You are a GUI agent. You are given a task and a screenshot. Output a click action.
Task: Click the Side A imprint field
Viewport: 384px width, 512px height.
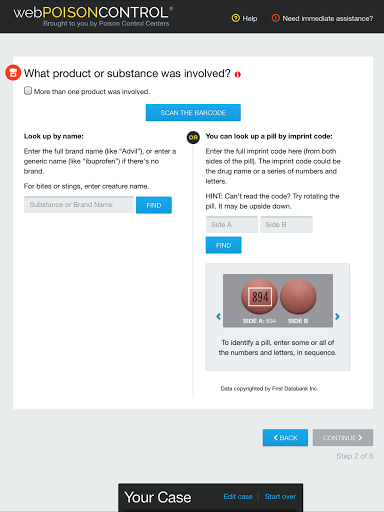[232, 224]
